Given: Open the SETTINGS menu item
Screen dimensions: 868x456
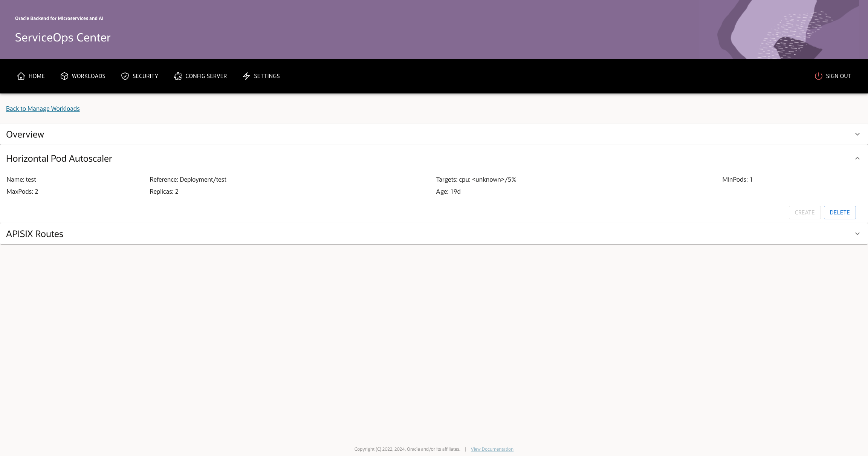Looking at the screenshot, I should click(267, 76).
